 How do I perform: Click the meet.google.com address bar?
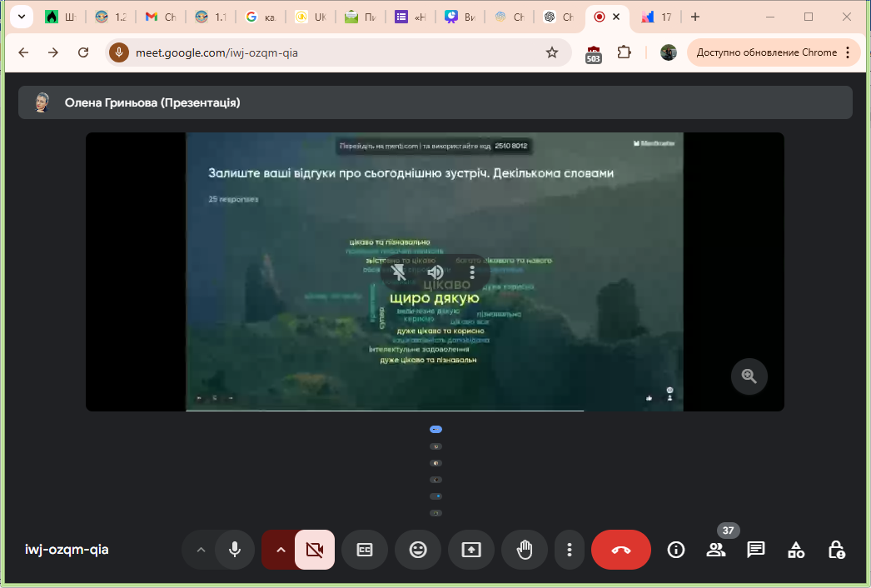(x=333, y=52)
